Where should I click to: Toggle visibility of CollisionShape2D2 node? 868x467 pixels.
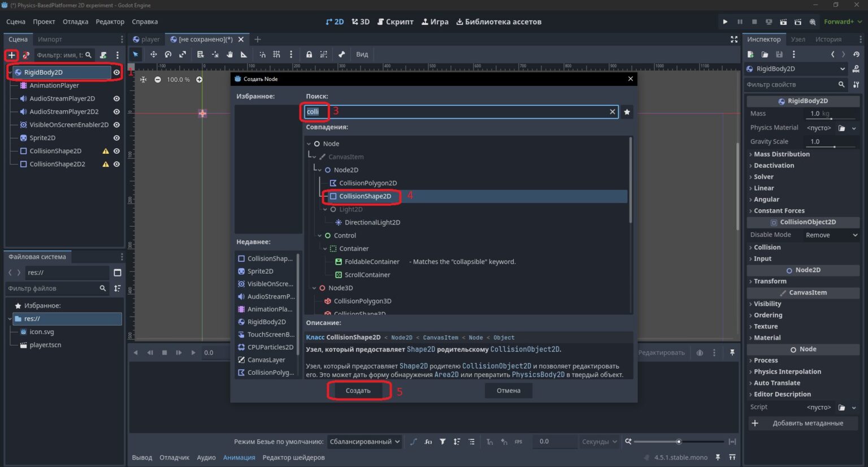(116, 164)
